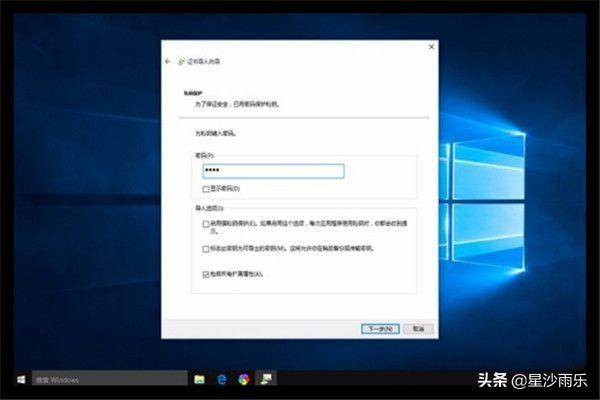Uncheck include all extended properties

[x=206, y=274]
